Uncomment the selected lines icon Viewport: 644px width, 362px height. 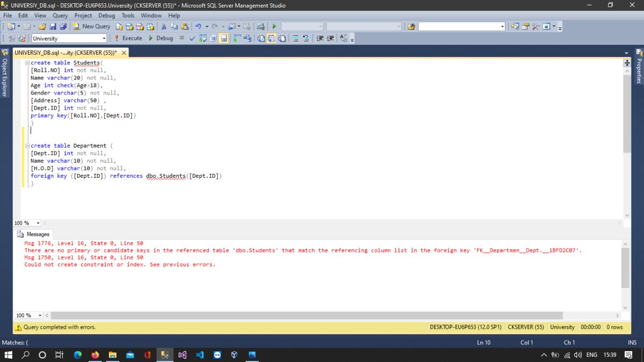tap(305, 38)
